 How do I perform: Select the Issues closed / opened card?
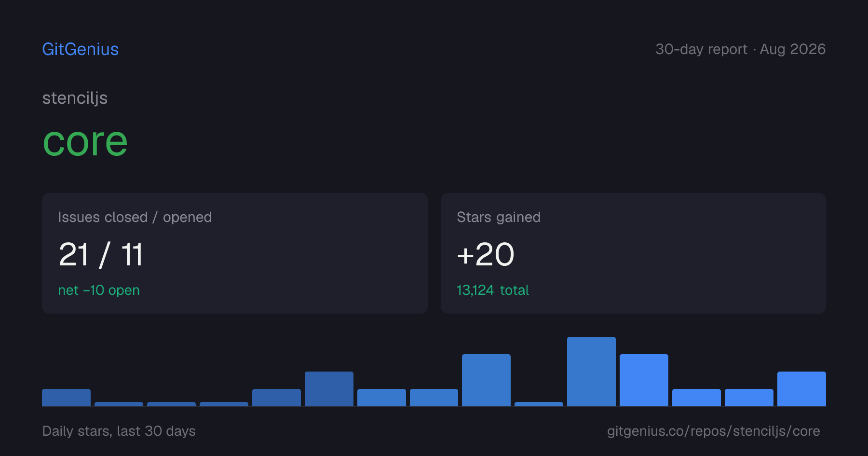(235, 253)
